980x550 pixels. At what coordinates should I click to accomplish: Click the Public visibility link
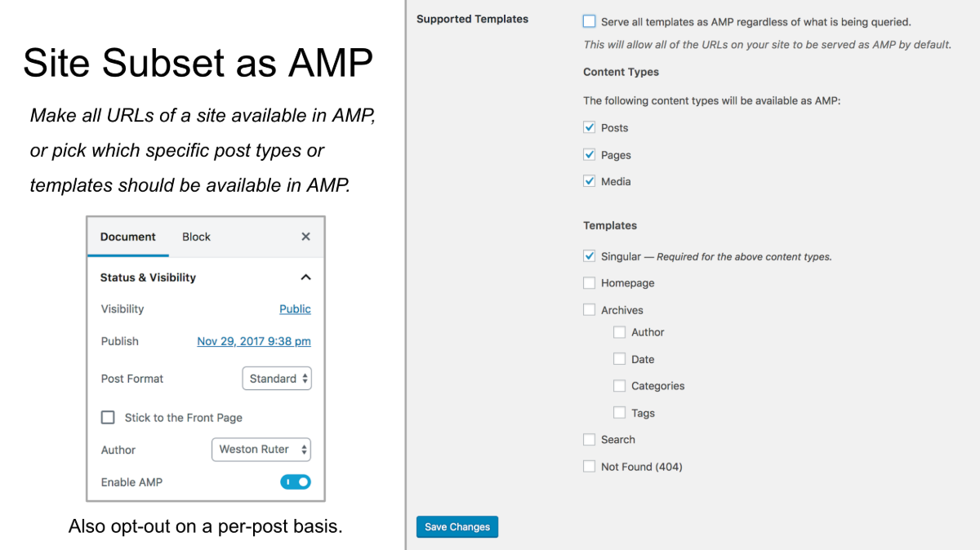click(295, 309)
